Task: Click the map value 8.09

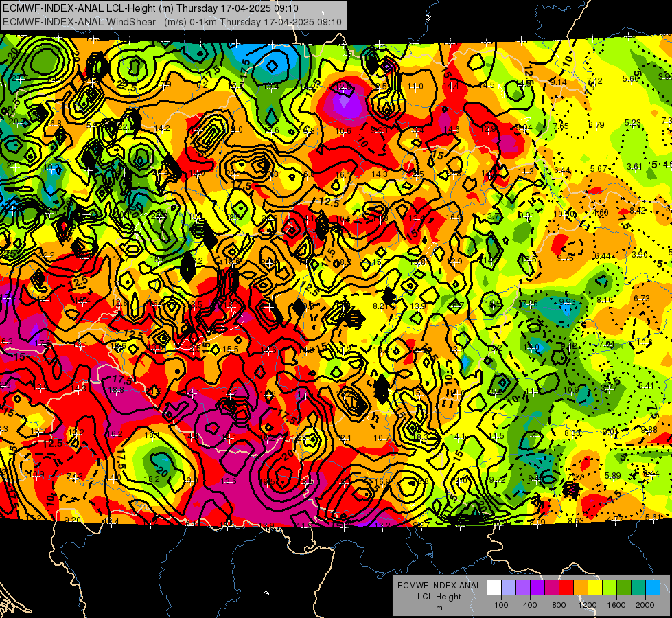Action: [x=537, y=523]
